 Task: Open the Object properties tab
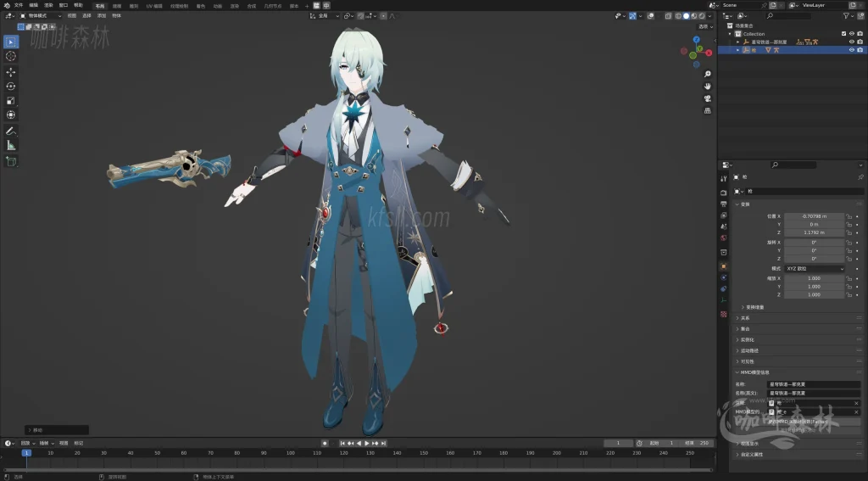click(724, 266)
